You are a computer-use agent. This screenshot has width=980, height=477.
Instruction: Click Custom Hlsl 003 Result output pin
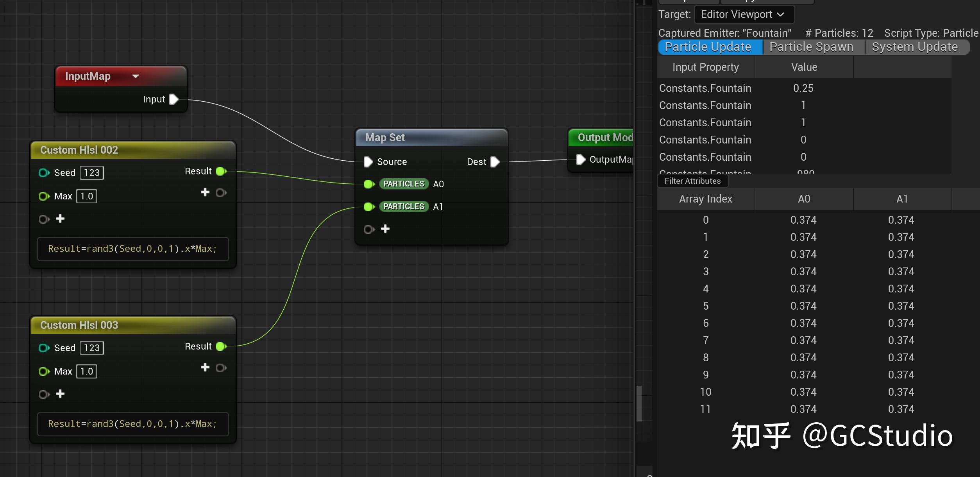pyautogui.click(x=221, y=346)
